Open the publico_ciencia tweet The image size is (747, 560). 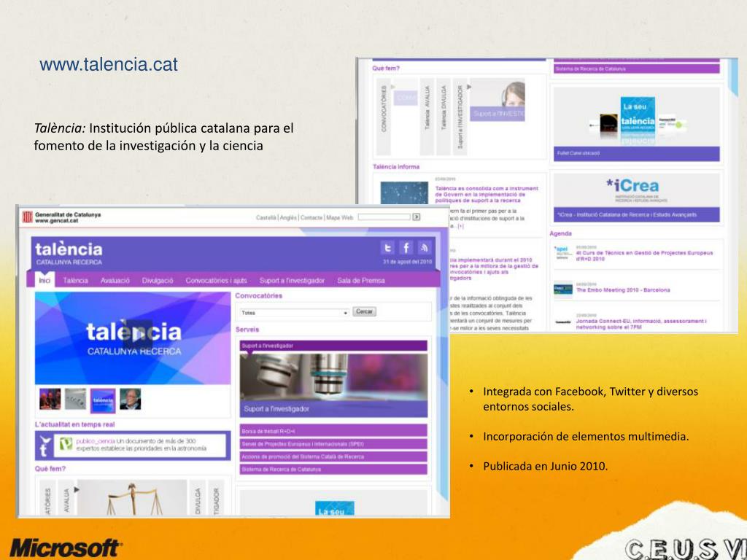141,445
